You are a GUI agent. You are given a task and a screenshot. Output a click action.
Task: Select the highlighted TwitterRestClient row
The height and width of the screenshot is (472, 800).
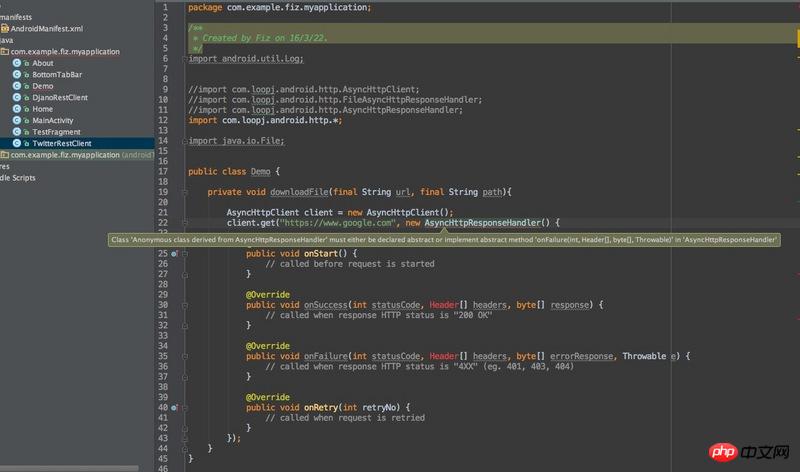(77, 143)
